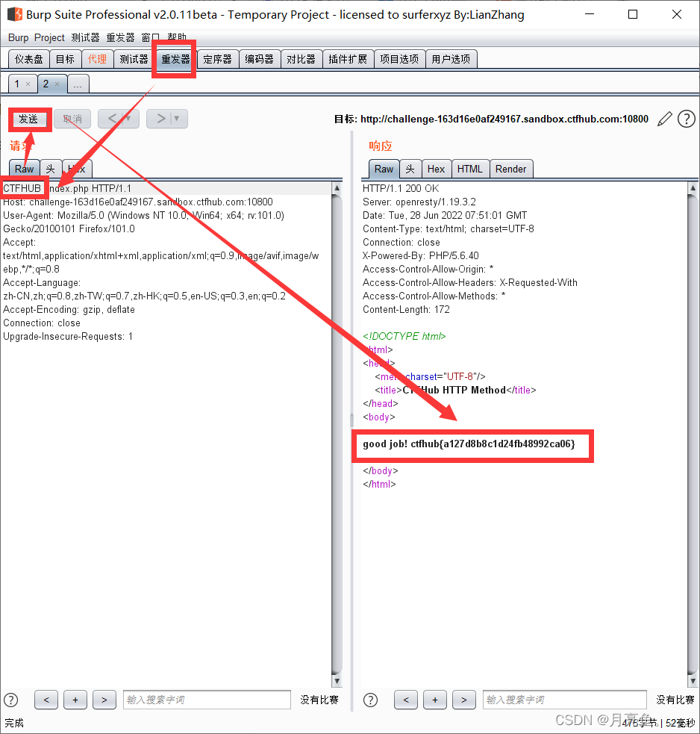Image resolution: width=700 pixels, height=734 pixels.
Task: Focus the request search input field
Action: (207, 700)
